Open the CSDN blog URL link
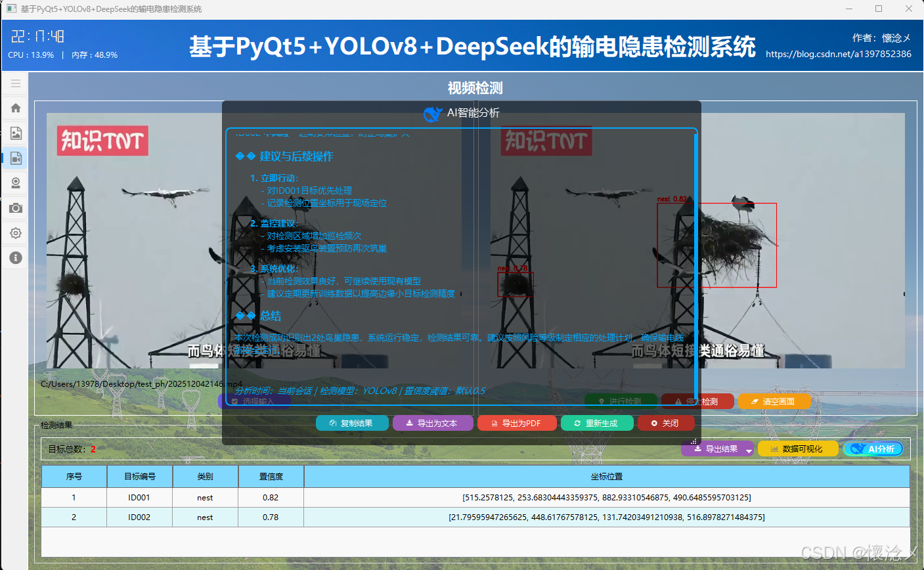 [839, 54]
